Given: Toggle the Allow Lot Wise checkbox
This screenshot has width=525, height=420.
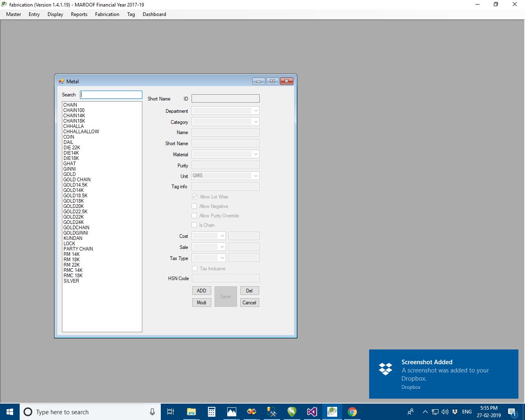Looking at the screenshot, I should [x=195, y=197].
